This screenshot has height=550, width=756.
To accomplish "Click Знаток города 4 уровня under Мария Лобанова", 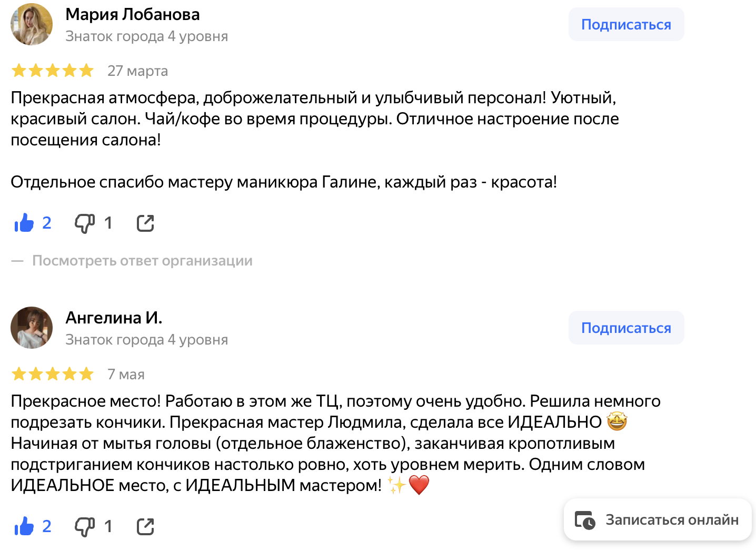I will pos(146,36).
